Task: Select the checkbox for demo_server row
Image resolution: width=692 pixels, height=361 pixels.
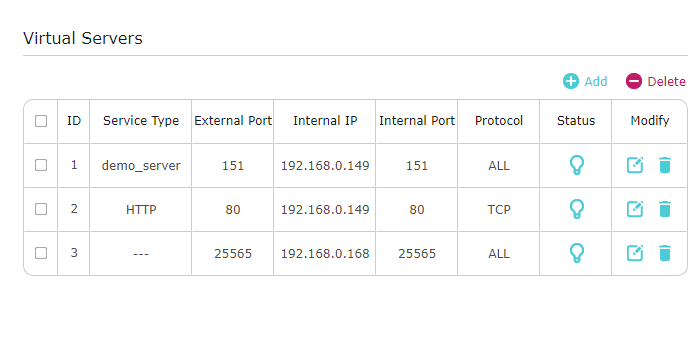Action: pyautogui.click(x=41, y=165)
